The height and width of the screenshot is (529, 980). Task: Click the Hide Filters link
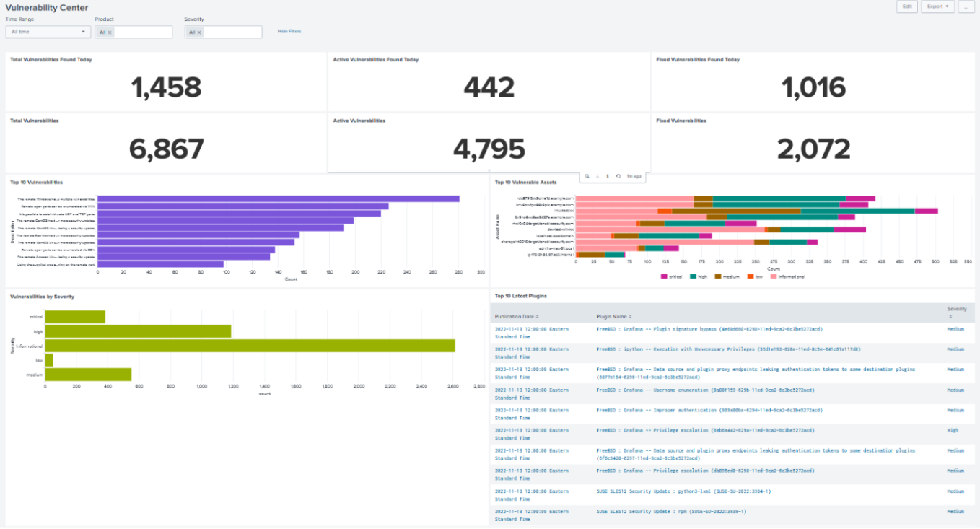[x=289, y=32]
